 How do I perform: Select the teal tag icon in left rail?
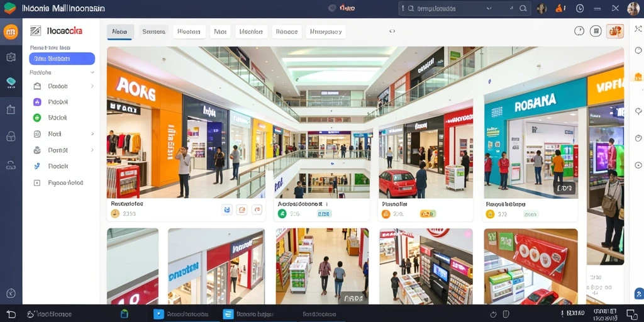[x=11, y=82]
